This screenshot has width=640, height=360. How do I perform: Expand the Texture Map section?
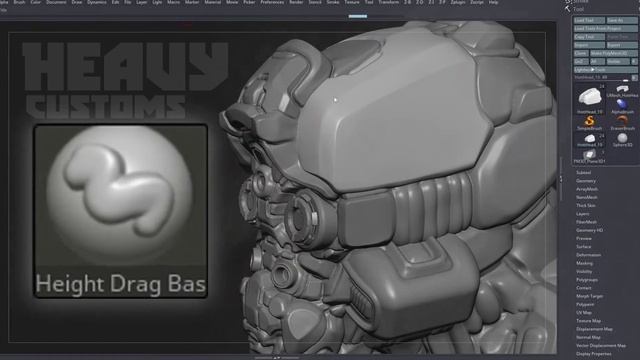pos(588,321)
